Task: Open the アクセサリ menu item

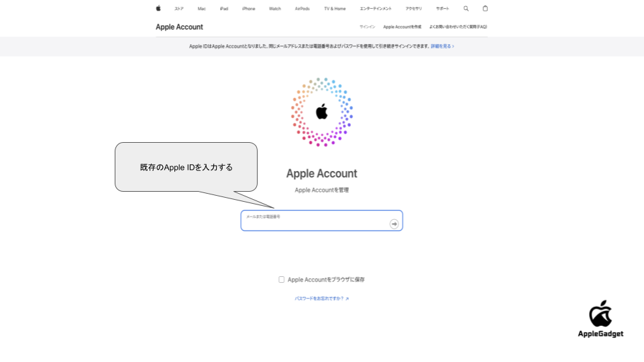Action: 414,9
